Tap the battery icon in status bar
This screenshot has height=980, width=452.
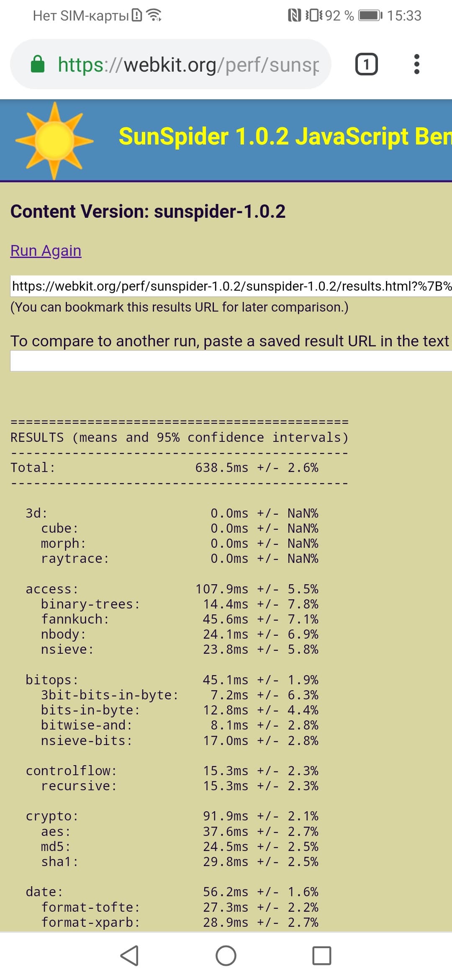(x=370, y=15)
